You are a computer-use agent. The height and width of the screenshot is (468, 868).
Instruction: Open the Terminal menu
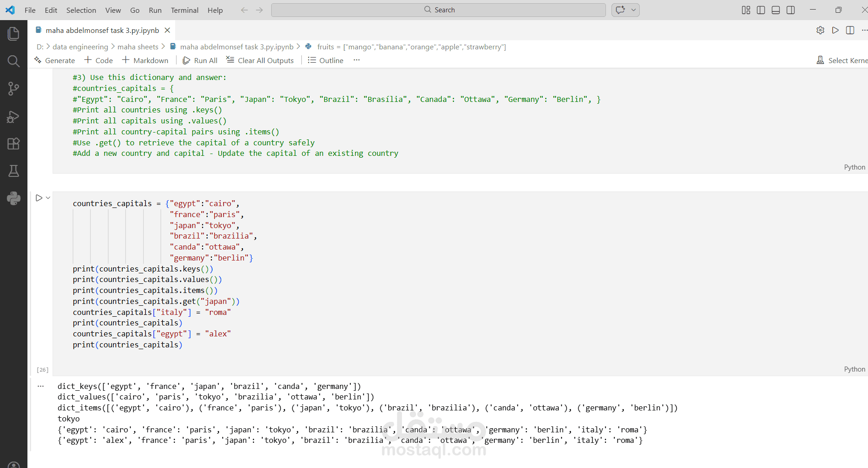(x=184, y=10)
